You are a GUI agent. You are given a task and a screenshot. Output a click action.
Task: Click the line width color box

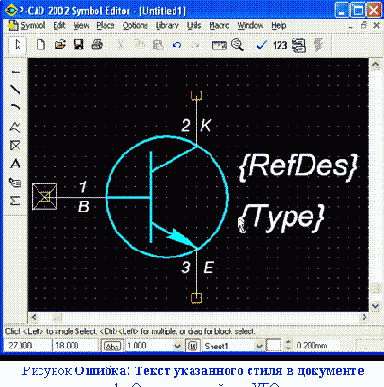tap(273, 345)
